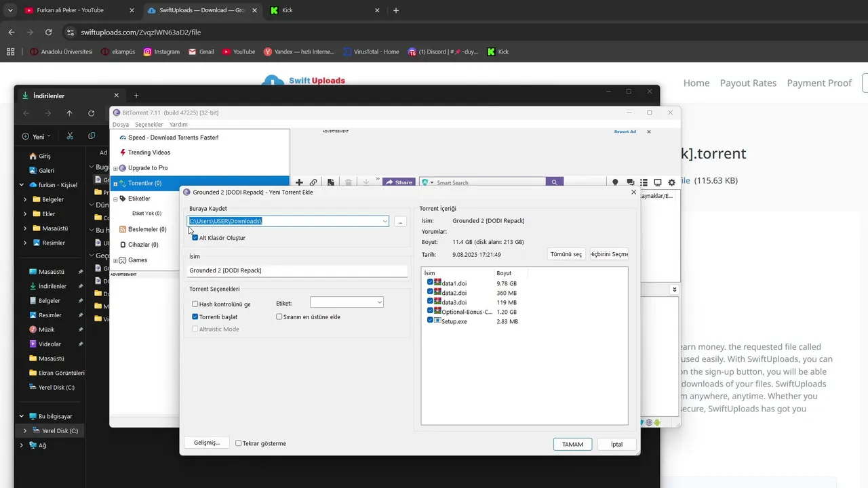Toggle the Alt Klasör Oluştur checkbox
868x488 pixels.
click(195, 238)
